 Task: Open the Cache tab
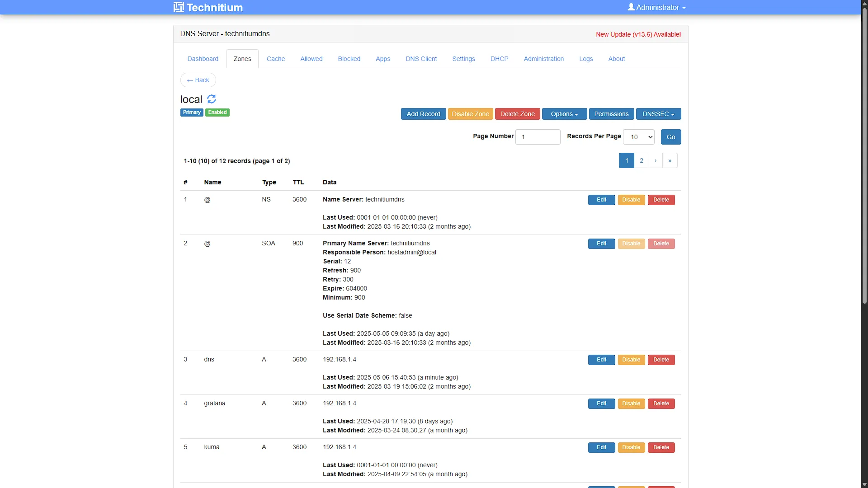pyautogui.click(x=276, y=59)
